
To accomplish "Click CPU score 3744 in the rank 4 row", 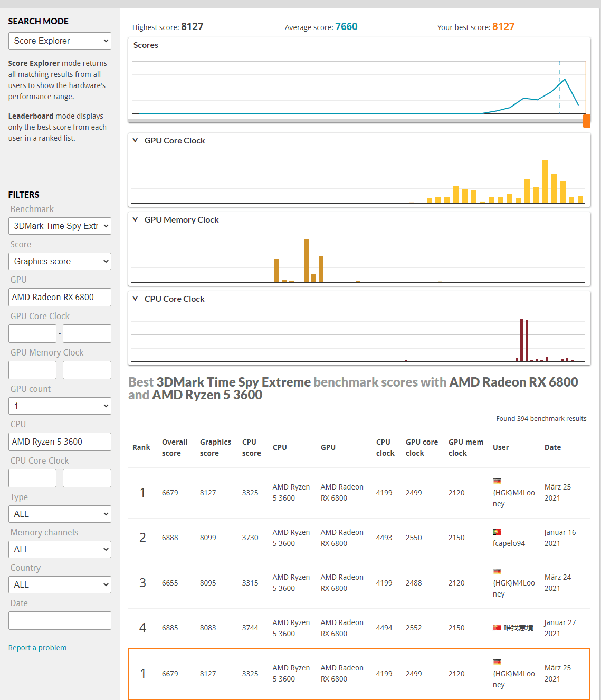I will [250, 628].
